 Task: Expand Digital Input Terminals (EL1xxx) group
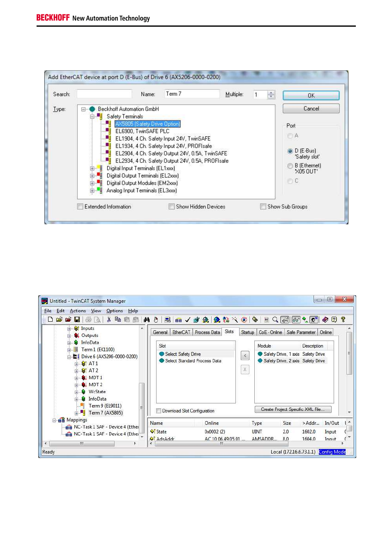(92, 168)
